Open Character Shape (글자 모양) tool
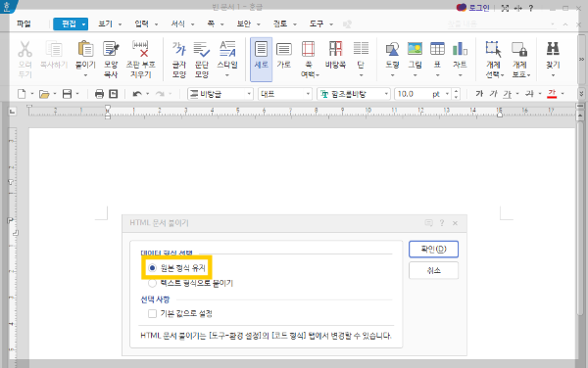The image size is (588, 368). [179, 49]
